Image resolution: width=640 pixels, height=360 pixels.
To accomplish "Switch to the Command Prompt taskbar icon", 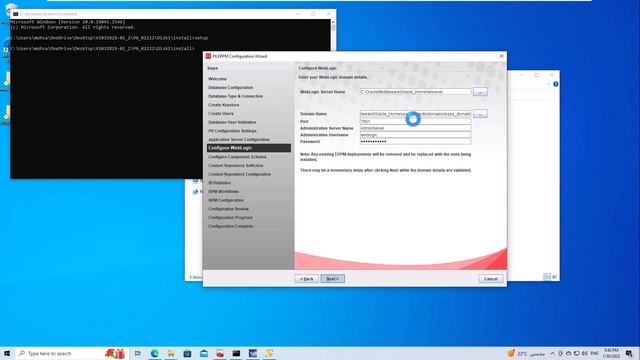I will coord(236,353).
